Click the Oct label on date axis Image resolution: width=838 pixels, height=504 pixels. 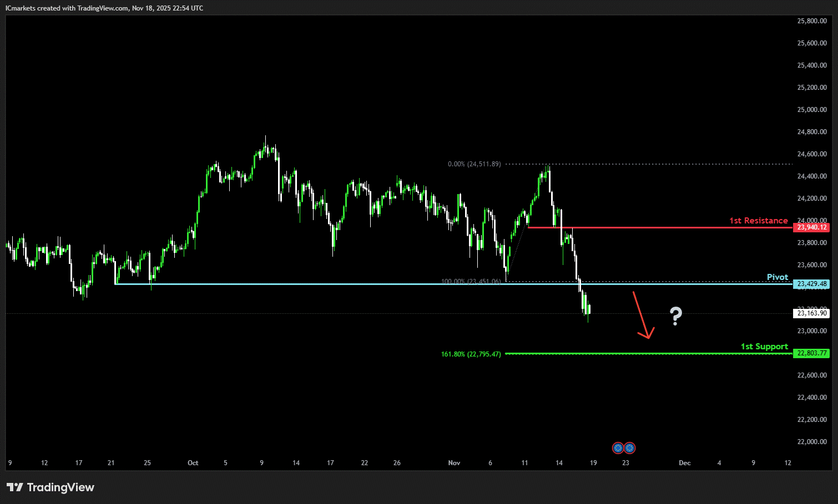[x=193, y=463]
